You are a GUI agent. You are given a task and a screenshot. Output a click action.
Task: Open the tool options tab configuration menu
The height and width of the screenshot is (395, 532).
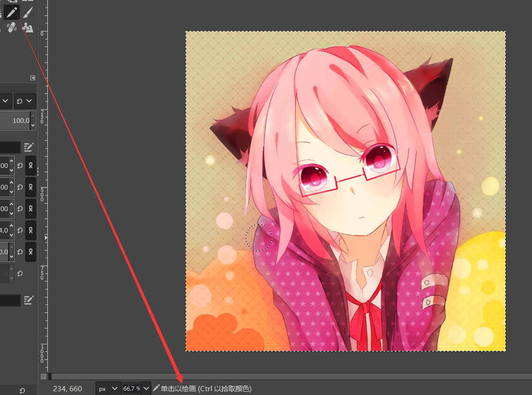(x=32, y=78)
